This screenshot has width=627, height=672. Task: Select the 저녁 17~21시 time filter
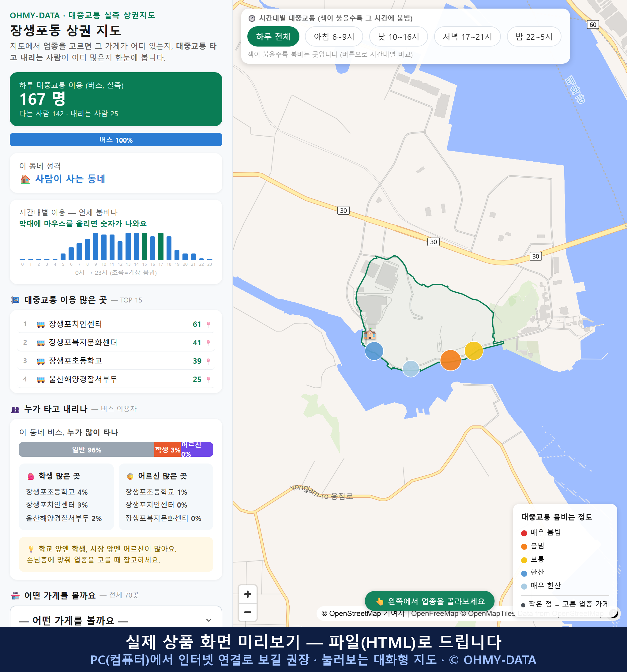pyautogui.click(x=467, y=36)
